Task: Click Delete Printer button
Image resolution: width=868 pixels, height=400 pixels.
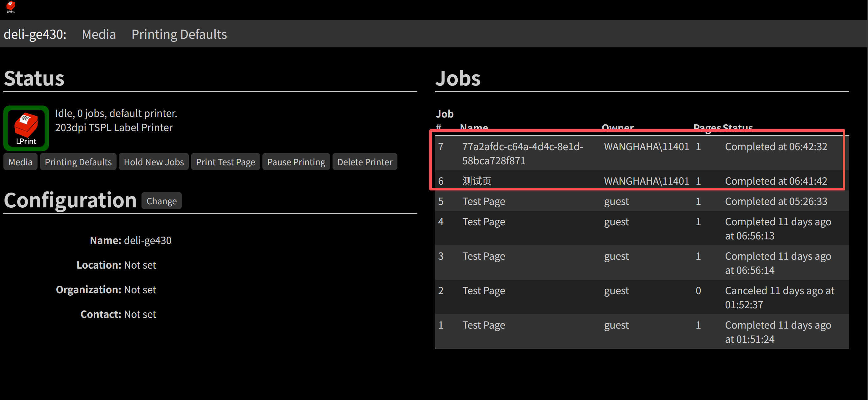Action: point(364,162)
